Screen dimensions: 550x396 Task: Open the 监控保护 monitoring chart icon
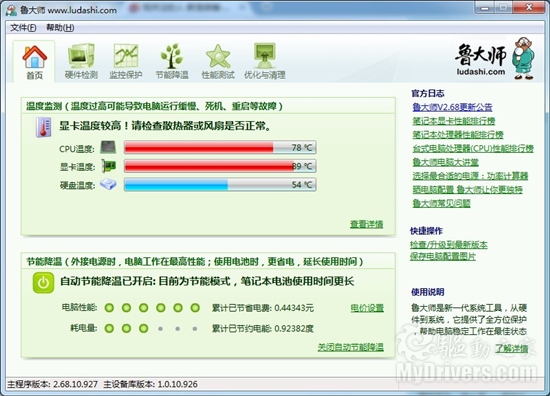[126, 56]
